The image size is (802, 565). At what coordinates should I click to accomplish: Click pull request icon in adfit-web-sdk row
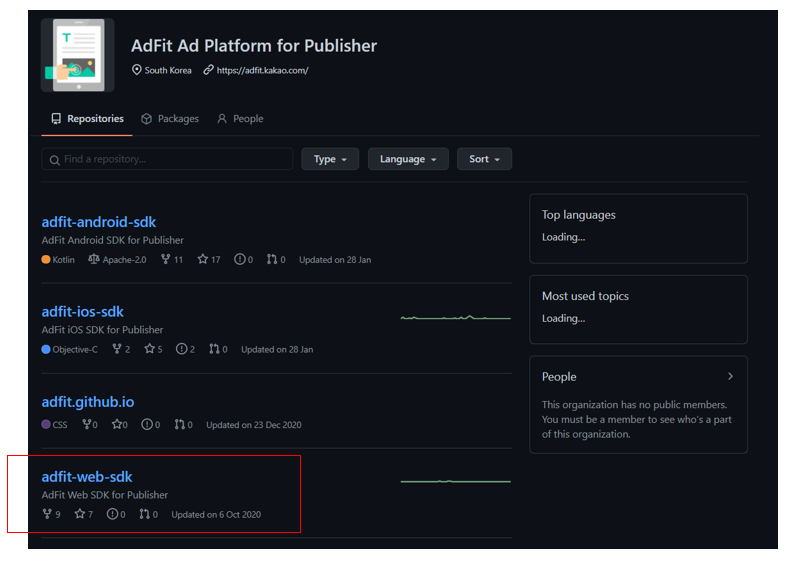click(x=144, y=514)
